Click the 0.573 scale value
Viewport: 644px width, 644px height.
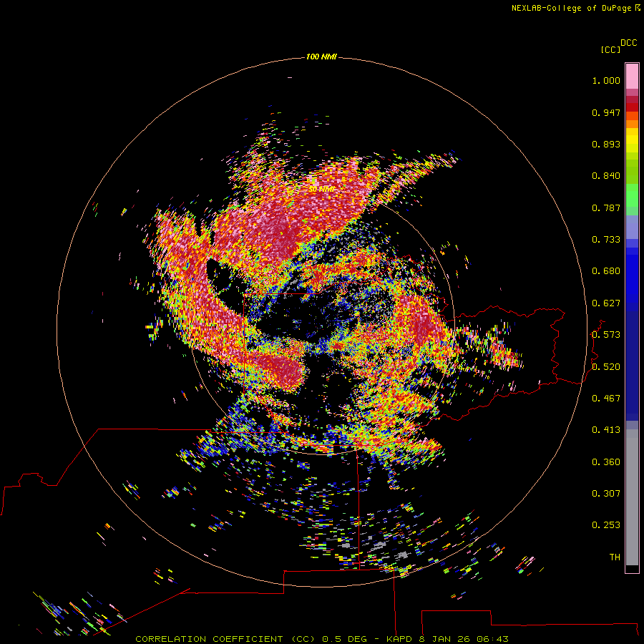point(606,335)
